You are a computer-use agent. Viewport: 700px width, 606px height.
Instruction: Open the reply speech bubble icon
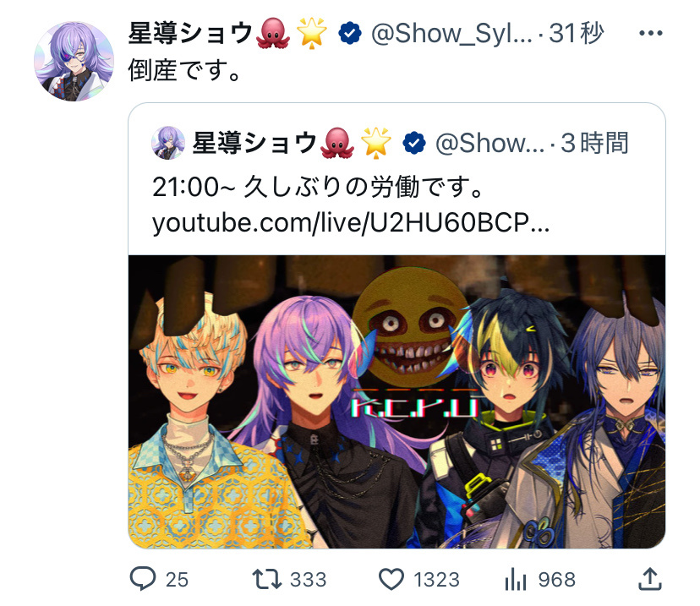click(143, 579)
